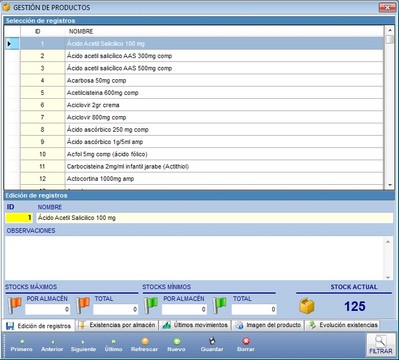Jump to last record with Último
Screen dimensions: 399x360
pos(113,346)
